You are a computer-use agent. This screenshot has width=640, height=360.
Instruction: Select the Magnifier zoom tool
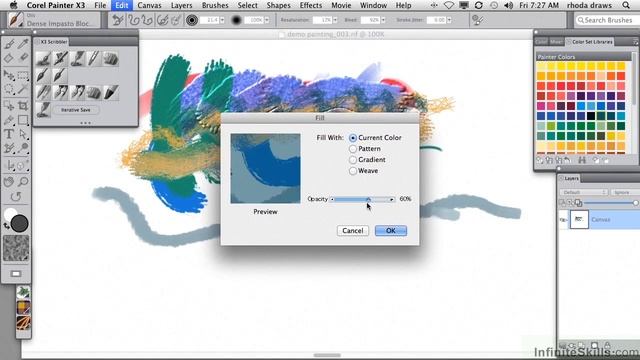click(x=23, y=181)
